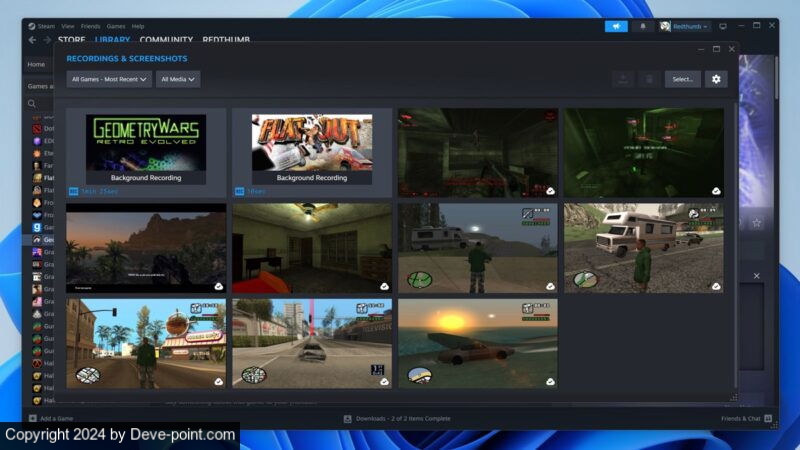This screenshot has height=450, width=800.
Task: Open the Games menu
Action: coord(116,26)
